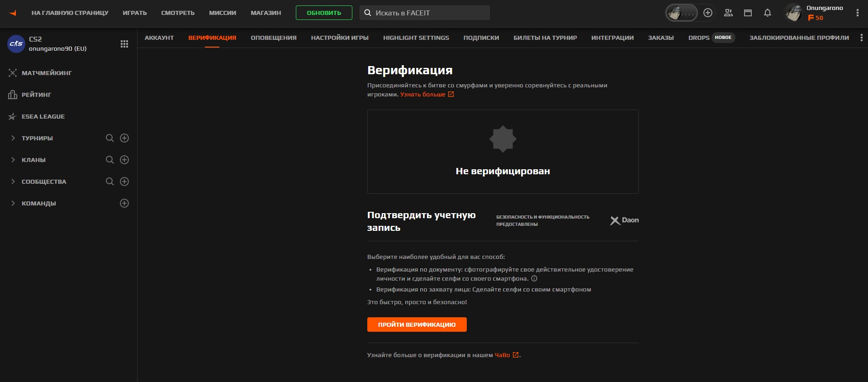868x382 pixels.
Task: Click the Matchmaking crossed swords icon
Action: point(13,73)
